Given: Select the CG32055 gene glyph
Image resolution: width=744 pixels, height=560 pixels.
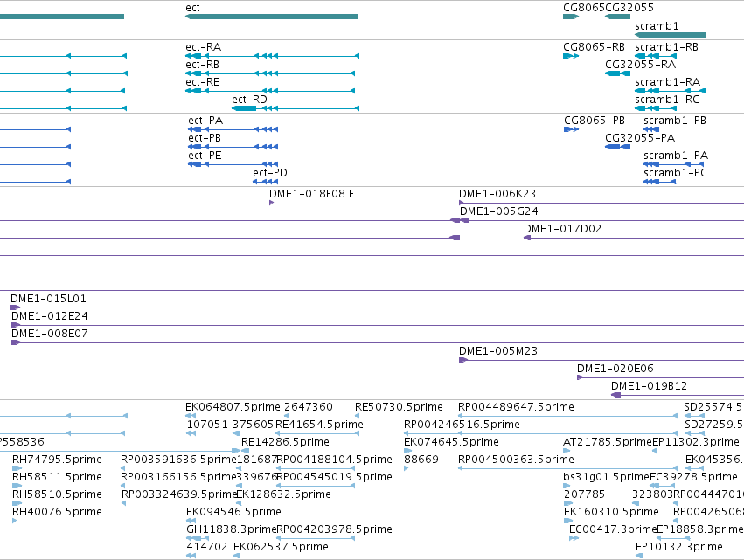Looking at the screenshot, I should point(617,17).
